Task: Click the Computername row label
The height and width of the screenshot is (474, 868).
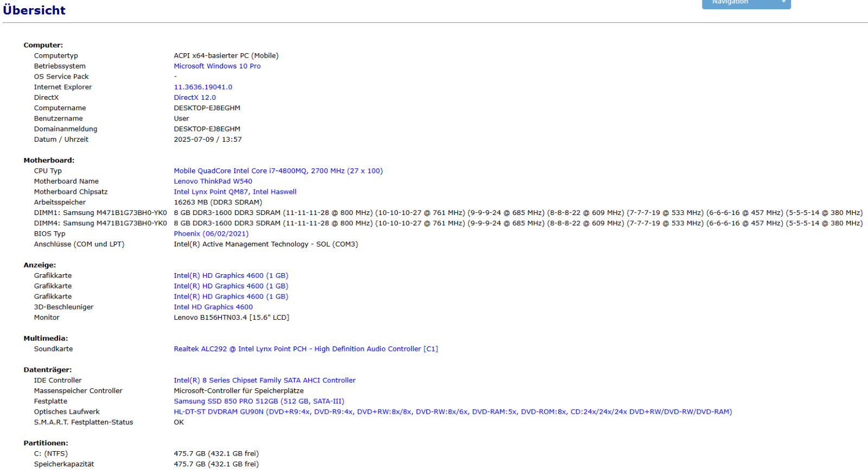Action: (60, 108)
